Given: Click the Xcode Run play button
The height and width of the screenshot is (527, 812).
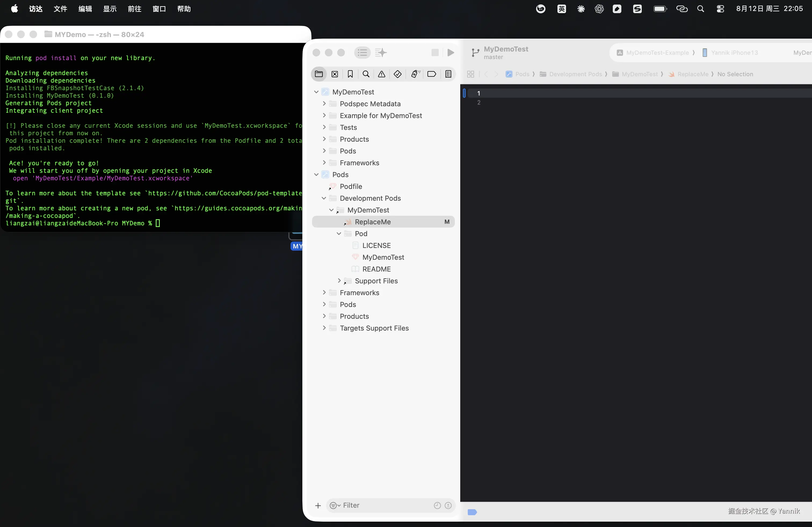Looking at the screenshot, I should pyautogui.click(x=451, y=53).
